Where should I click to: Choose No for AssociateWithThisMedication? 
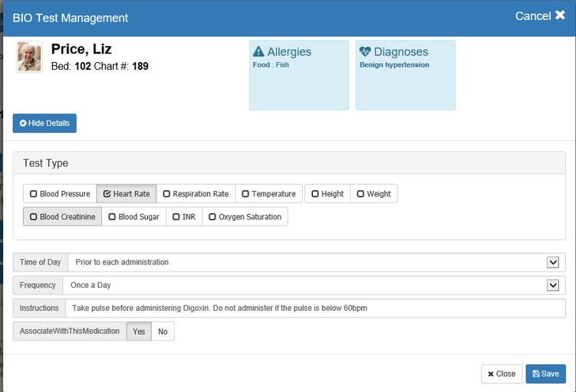[163, 331]
